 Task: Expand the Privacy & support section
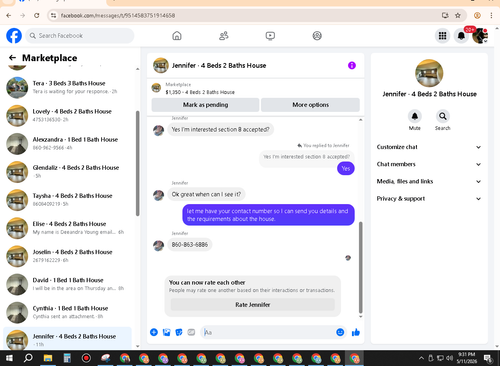pyautogui.click(x=429, y=199)
